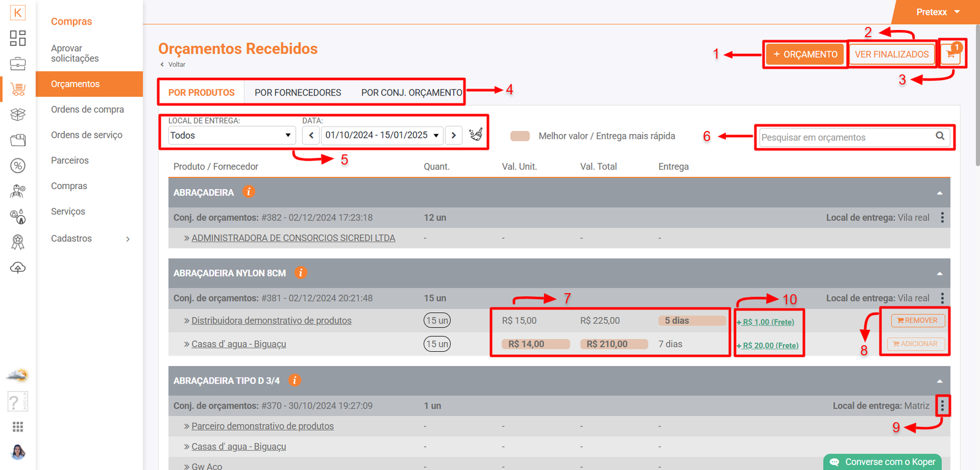Go to previous date range arrow

311,135
